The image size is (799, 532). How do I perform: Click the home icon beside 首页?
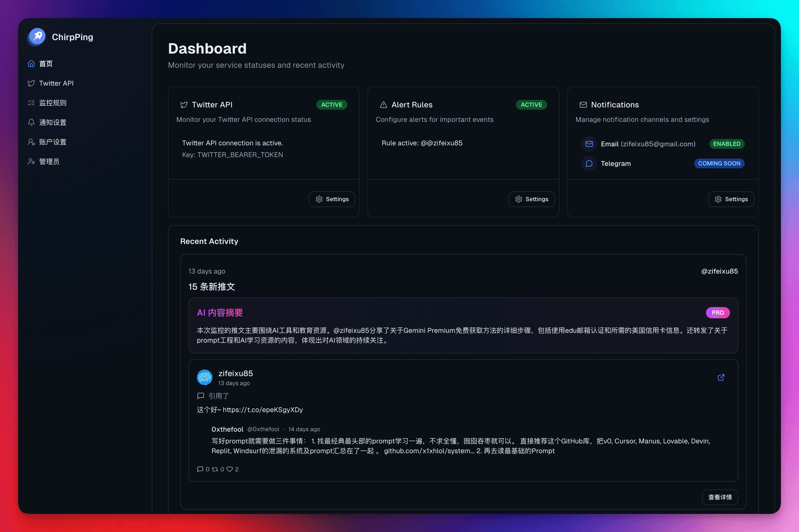click(x=32, y=63)
